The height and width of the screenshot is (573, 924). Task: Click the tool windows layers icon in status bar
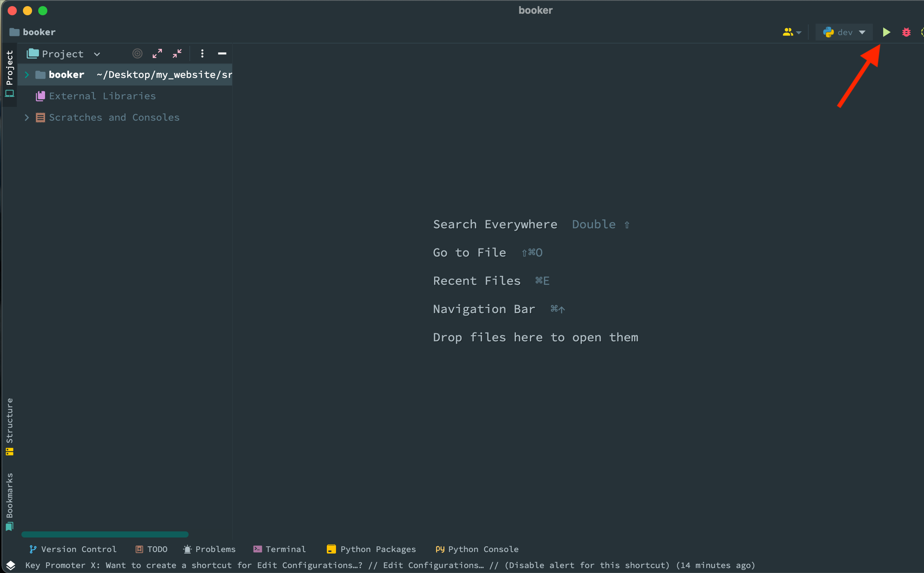pos(11,565)
